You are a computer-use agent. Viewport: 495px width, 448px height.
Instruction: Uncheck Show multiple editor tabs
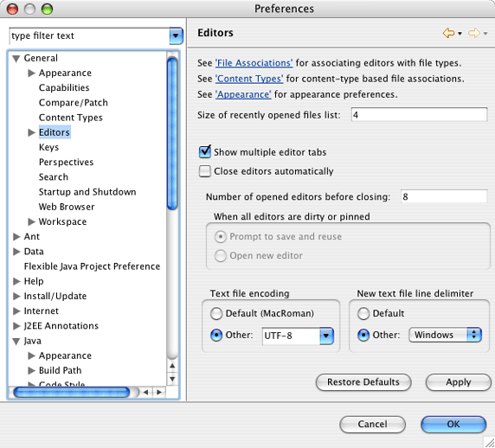point(205,151)
